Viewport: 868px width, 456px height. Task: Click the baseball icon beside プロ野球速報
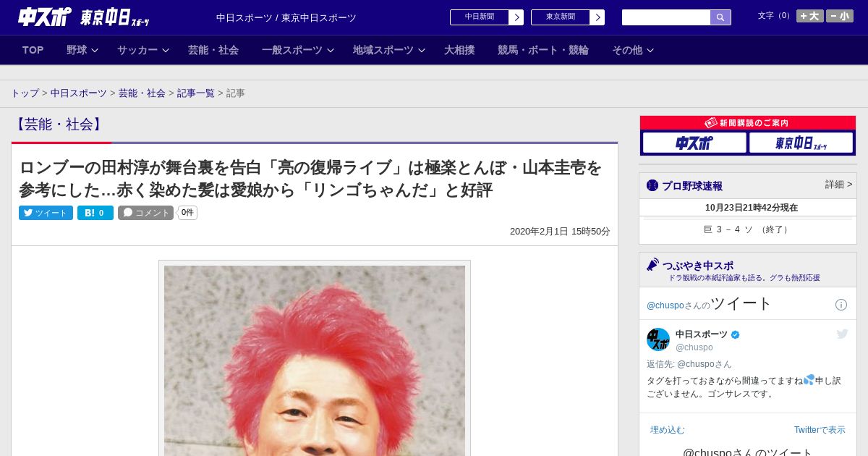click(652, 186)
